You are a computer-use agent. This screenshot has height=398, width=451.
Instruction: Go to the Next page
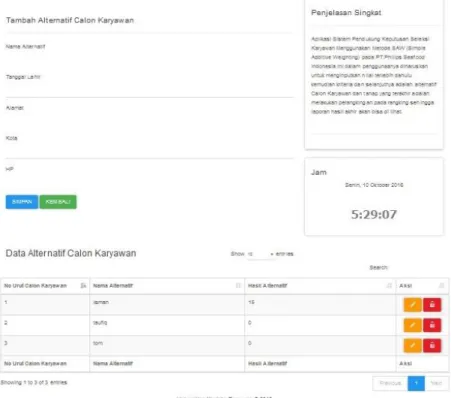436,383
